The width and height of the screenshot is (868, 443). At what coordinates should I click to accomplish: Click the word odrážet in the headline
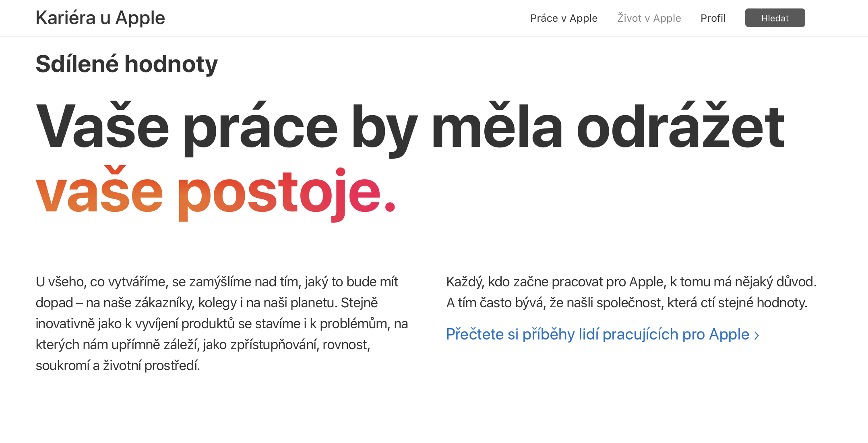[680, 127]
